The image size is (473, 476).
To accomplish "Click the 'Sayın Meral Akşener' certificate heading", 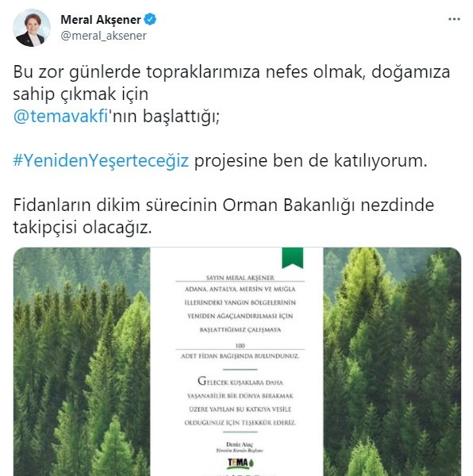I will click(240, 278).
